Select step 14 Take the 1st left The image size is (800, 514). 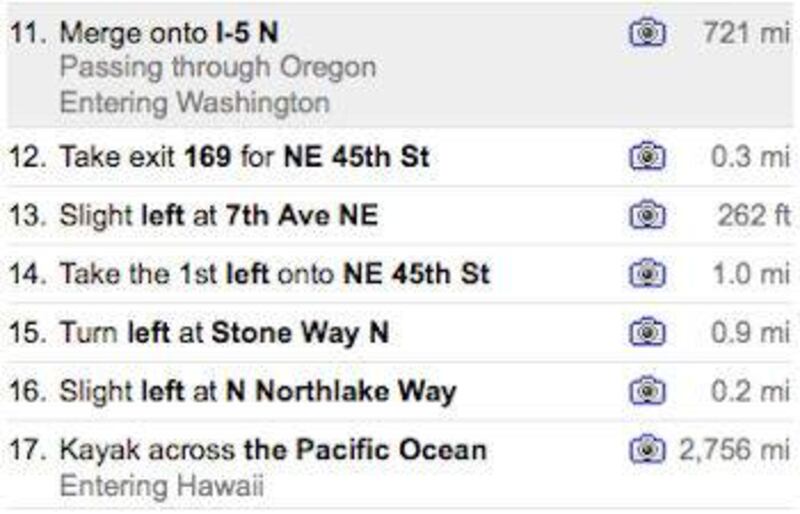274,272
